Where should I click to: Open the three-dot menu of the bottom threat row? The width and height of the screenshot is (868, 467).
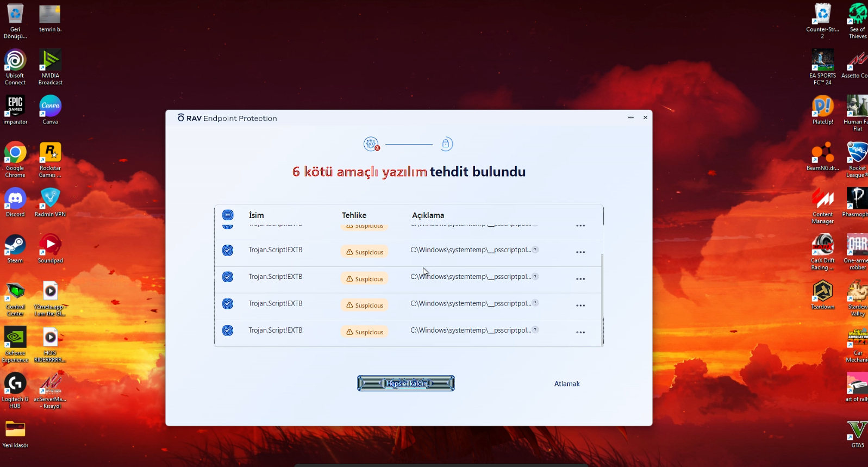[580, 332]
